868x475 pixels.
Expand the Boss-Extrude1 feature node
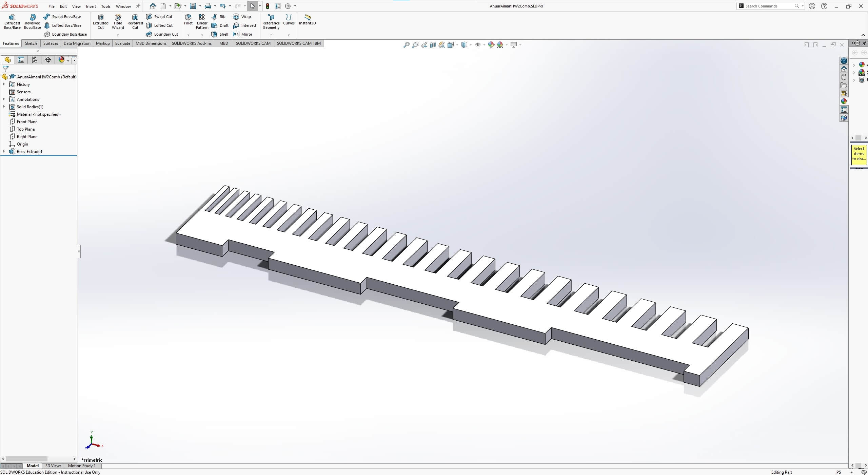tap(4, 152)
